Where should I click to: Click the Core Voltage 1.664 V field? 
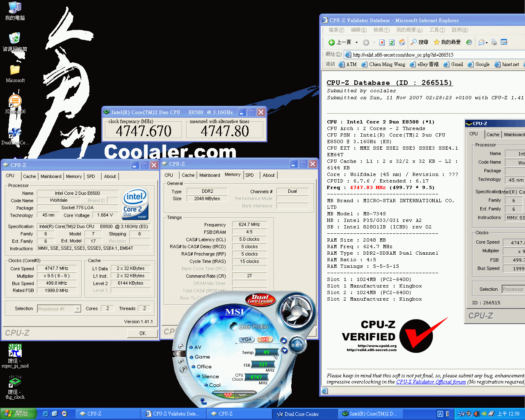click(105, 215)
